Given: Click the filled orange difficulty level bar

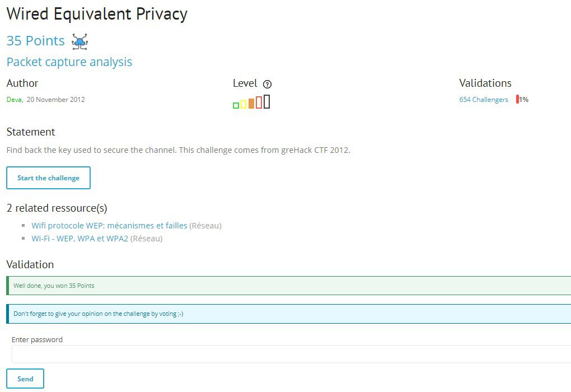Looking at the screenshot, I should (251, 103).
